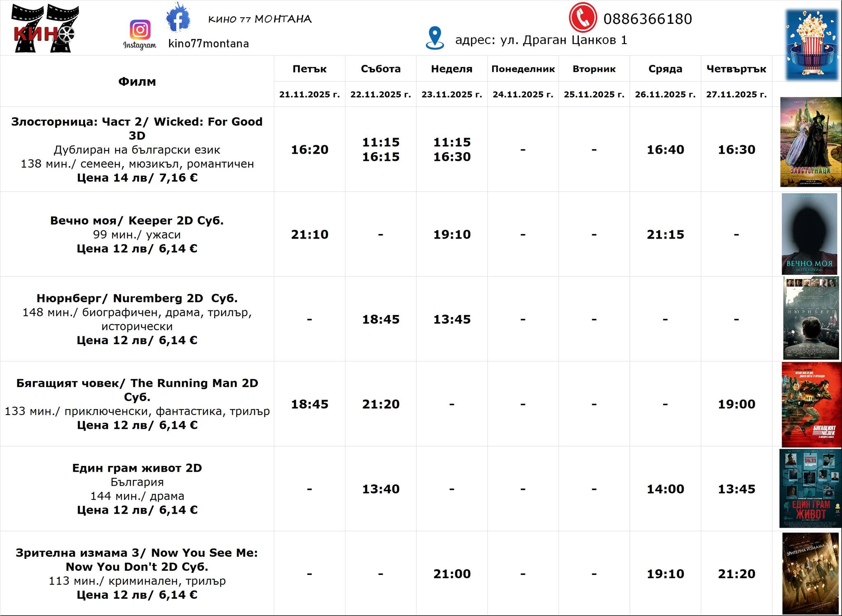Click the red phone icon
This screenshot has width=842, height=616.
[583, 18]
